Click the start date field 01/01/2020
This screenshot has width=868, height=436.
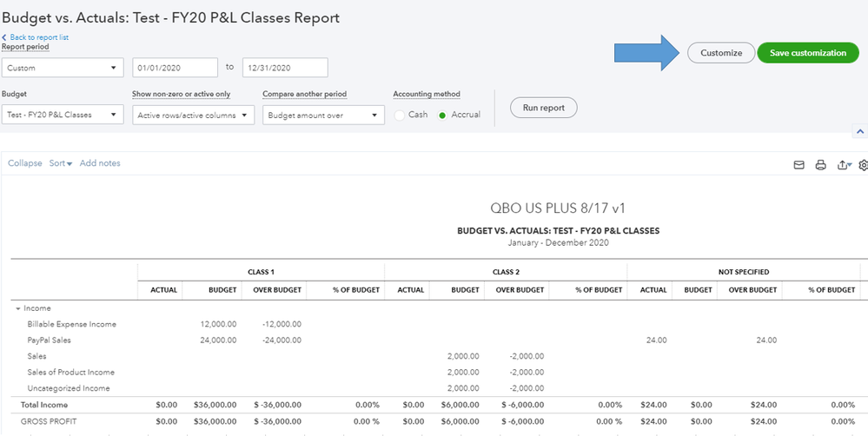[x=175, y=68]
